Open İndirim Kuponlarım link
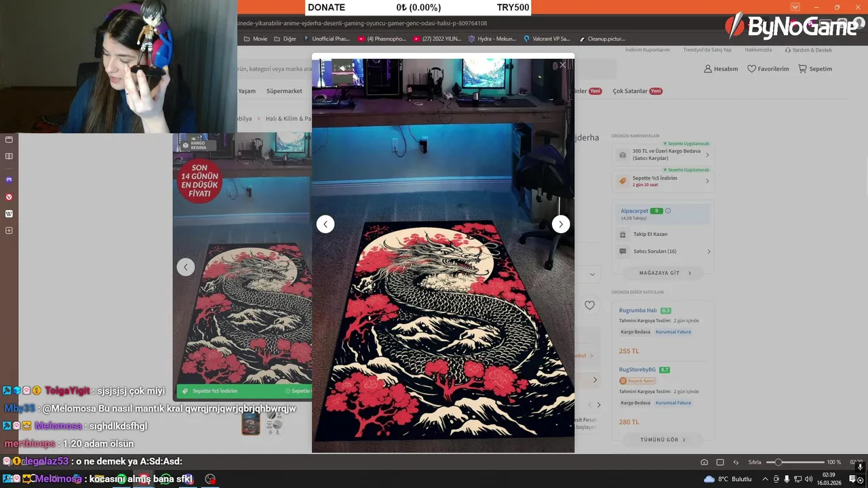Screen dimensions: 868x488 [648, 50]
